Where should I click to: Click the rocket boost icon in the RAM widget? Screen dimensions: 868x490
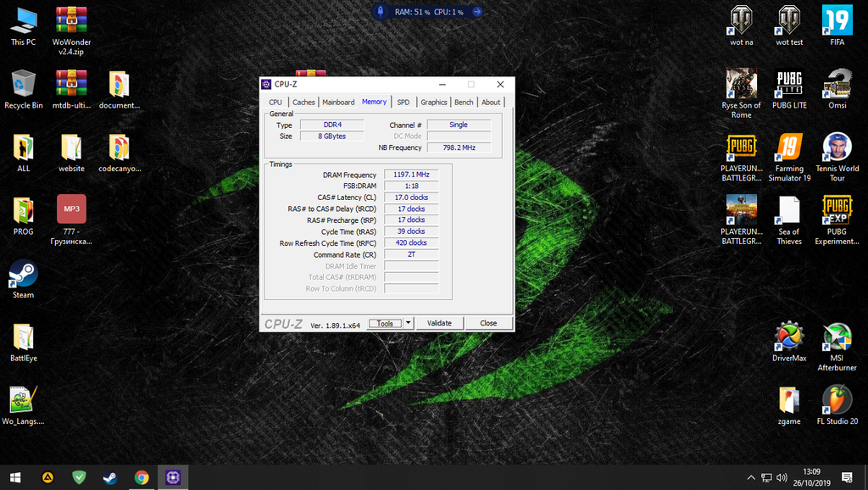[x=381, y=12]
